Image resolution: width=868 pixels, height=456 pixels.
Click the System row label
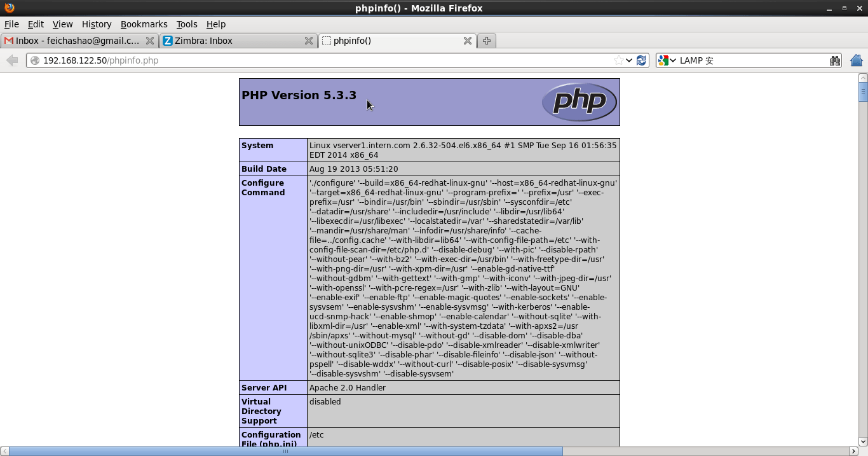pos(257,146)
